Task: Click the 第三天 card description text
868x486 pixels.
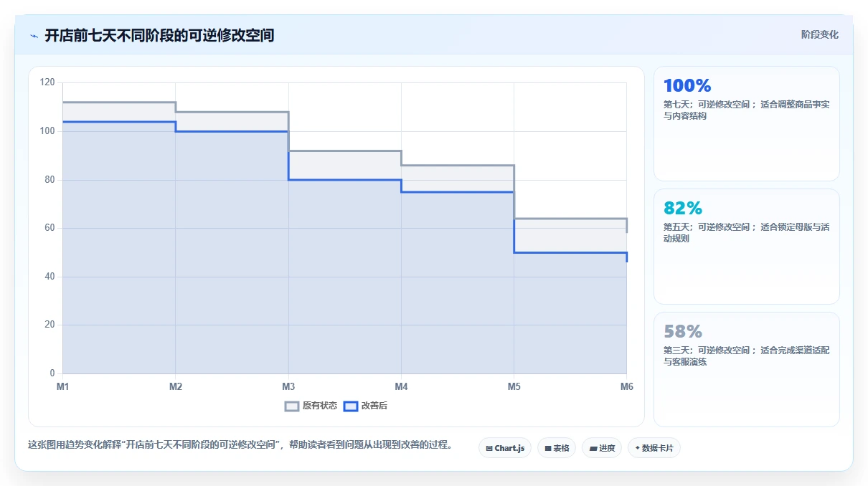Action: (x=747, y=356)
